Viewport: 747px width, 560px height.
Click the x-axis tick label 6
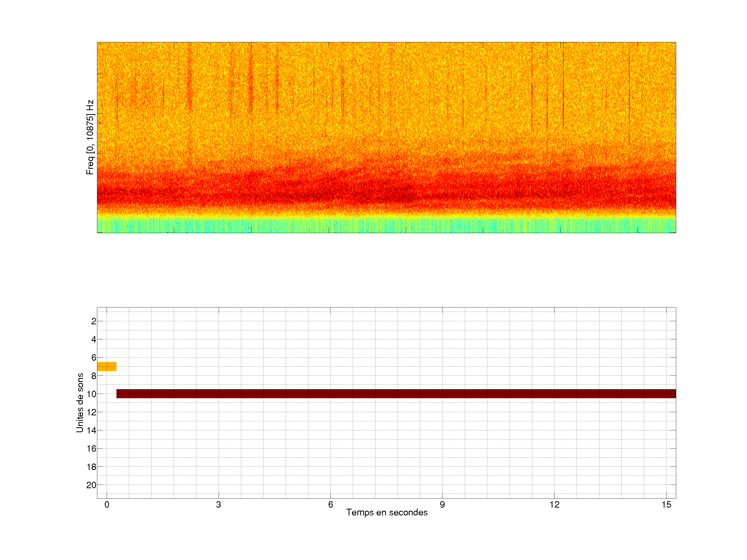pyautogui.click(x=330, y=505)
